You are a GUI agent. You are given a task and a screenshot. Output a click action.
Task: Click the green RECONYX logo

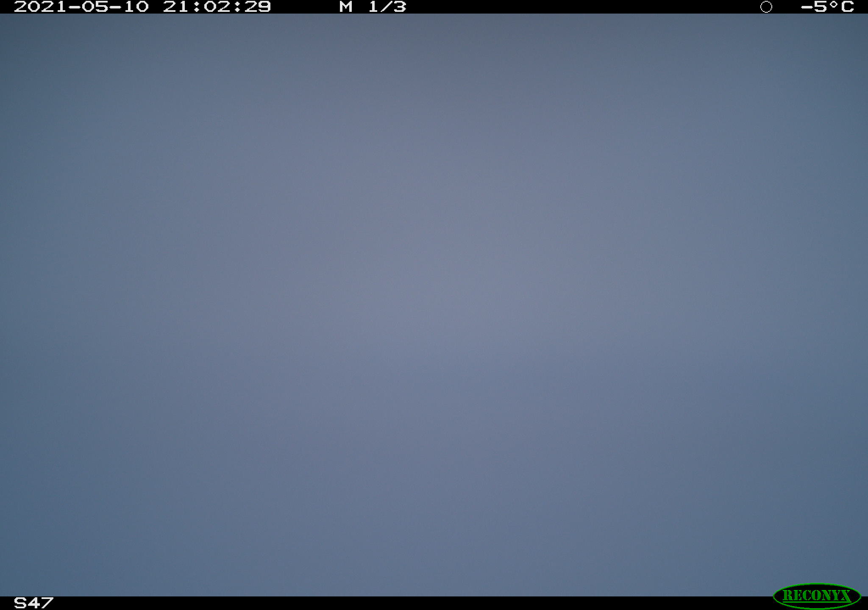pos(817,596)
